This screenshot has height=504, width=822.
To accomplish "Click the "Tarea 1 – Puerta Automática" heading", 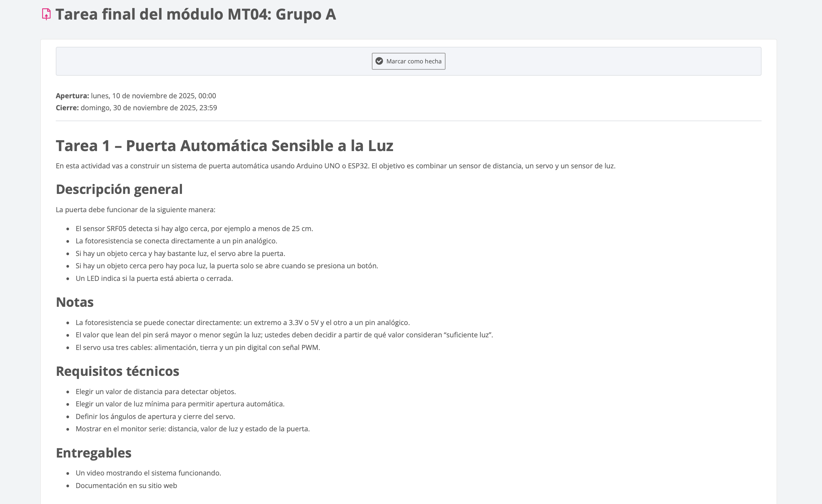I will [224, 146].
